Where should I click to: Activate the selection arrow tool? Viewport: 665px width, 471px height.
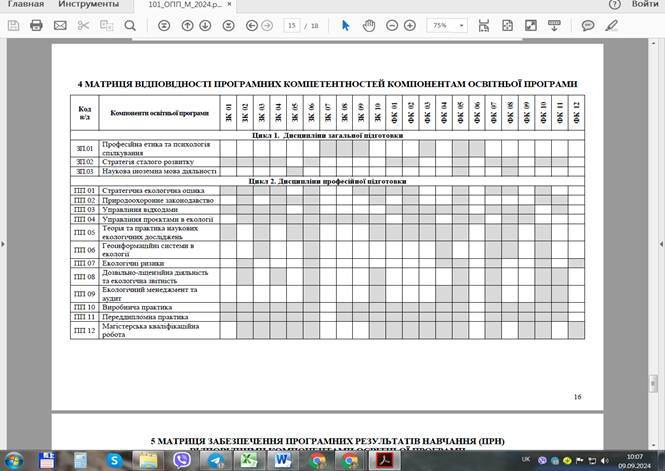tap(346, 25)
